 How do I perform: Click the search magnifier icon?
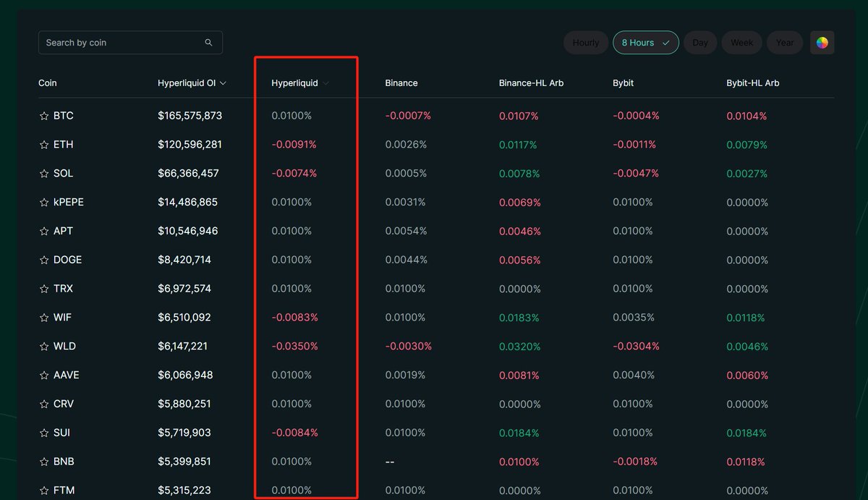click(x=208, y=43)
